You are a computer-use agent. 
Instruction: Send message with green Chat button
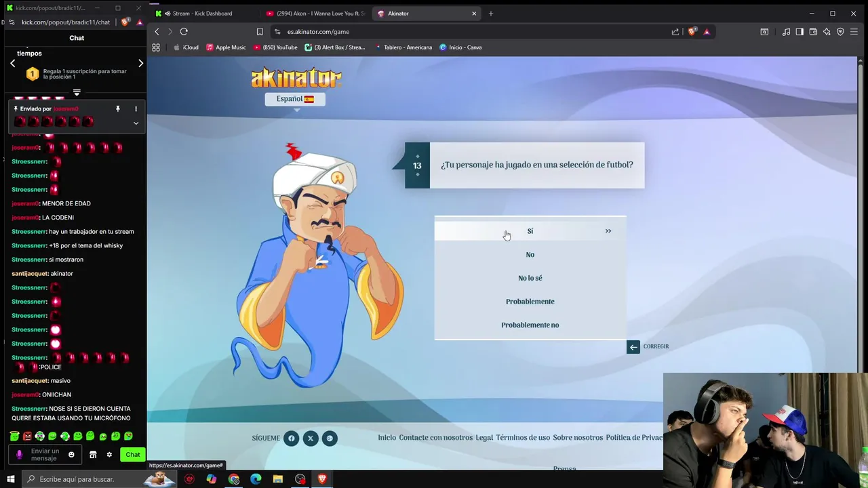(133, 455)
